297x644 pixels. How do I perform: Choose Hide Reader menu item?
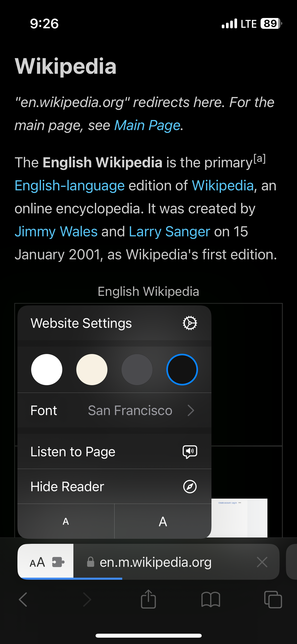(x=67, y=486)
